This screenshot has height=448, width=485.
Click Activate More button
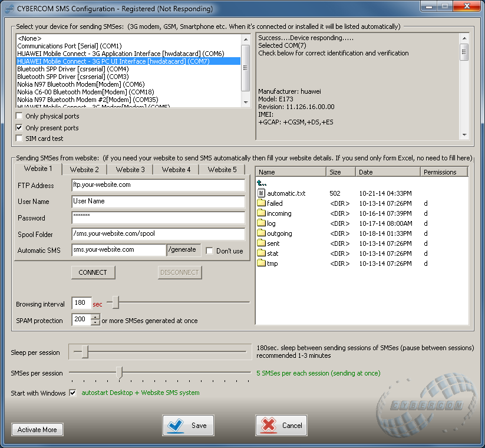37,430
